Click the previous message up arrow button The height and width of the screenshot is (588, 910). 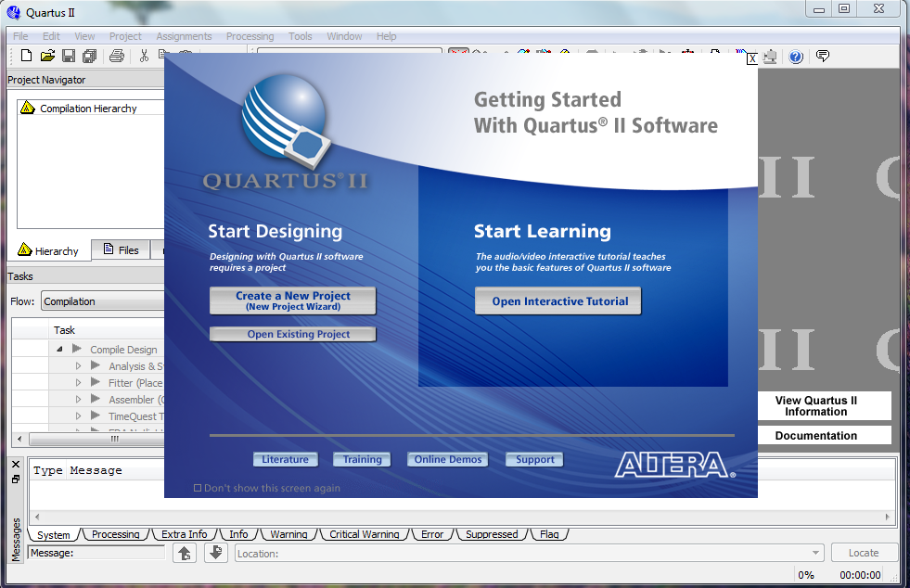pyautogui.click(x=185, y=553)
